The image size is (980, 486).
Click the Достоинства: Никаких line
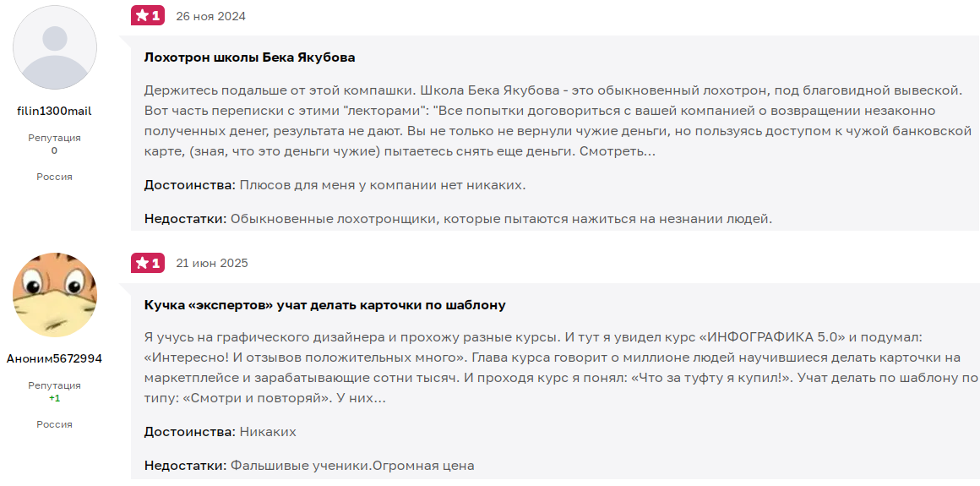(220, 432)
